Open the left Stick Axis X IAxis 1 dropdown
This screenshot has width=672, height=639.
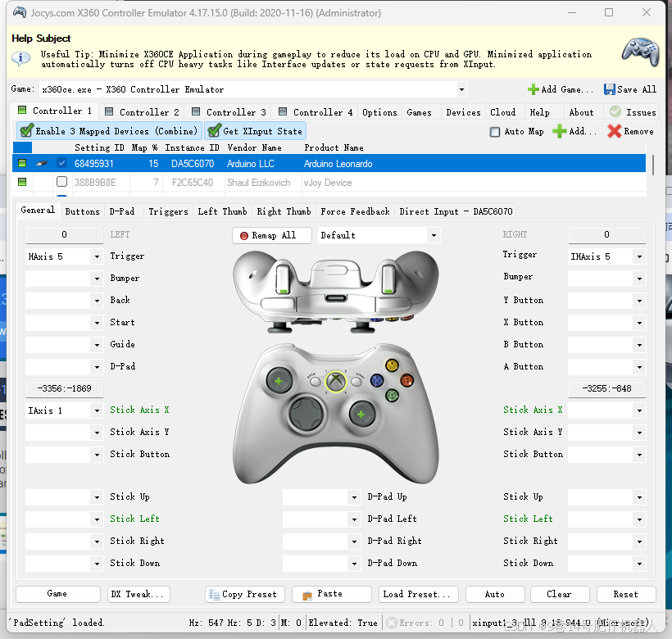click(97, 410)
